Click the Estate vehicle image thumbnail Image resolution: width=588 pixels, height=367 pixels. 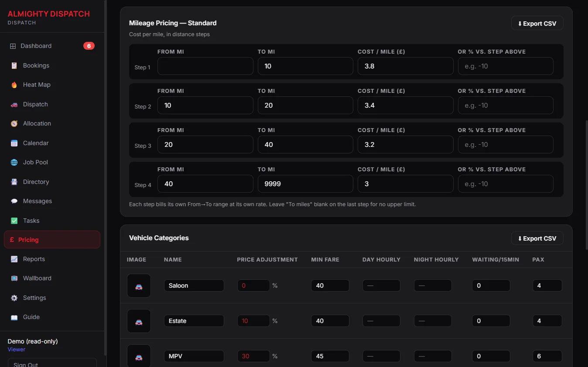[x=139, y=321]
